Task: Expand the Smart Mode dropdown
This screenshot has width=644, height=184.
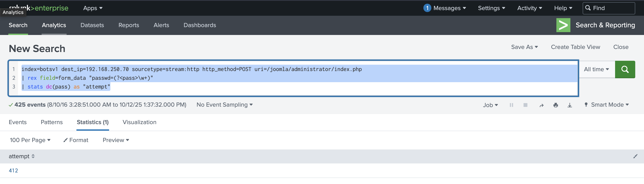Action: click(607, 105)
